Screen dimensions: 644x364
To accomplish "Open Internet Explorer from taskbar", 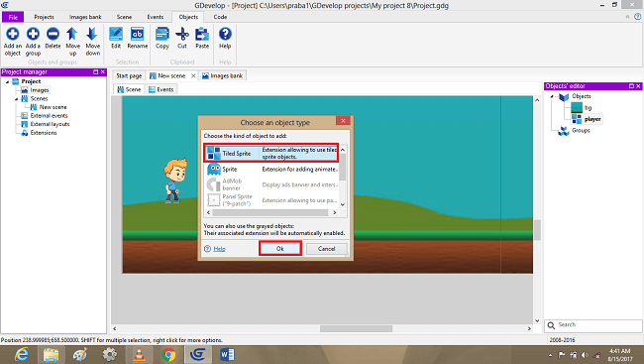I will [x=22, y=354].
